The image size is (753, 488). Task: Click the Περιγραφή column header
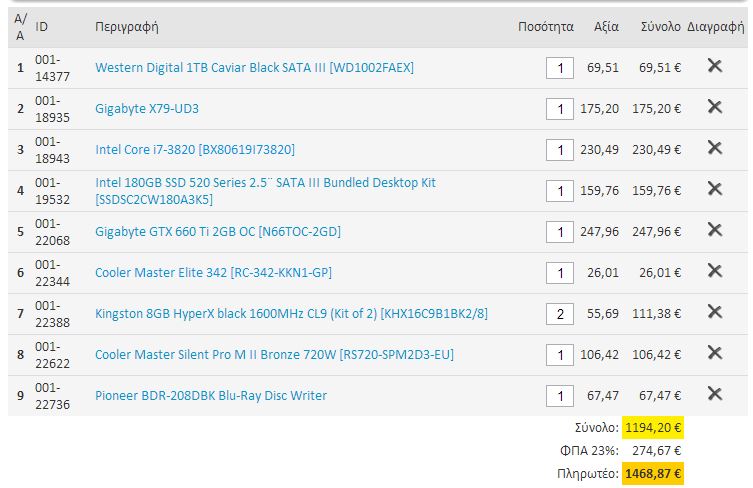tap(127, 27)
